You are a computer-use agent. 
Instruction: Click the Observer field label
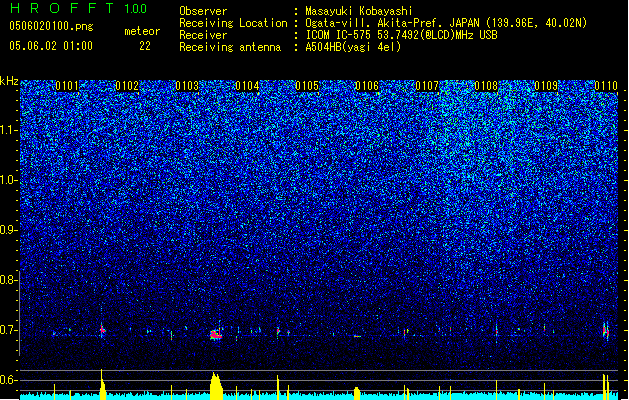[x=203, y=11]
